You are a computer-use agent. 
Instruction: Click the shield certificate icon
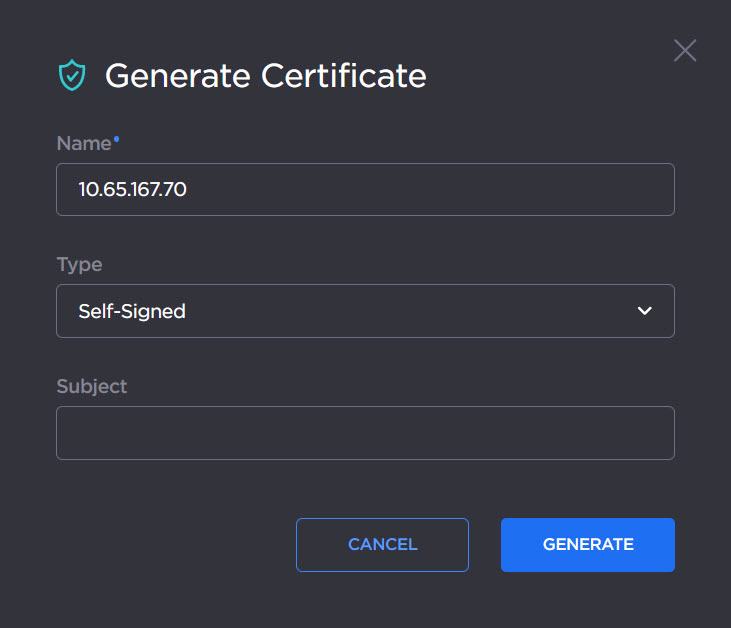(72, 76)
